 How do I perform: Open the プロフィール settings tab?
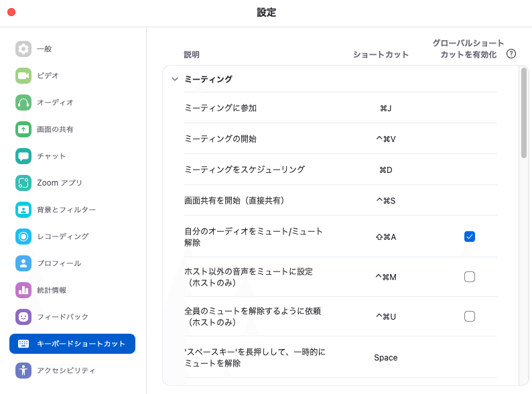(59, 263)
